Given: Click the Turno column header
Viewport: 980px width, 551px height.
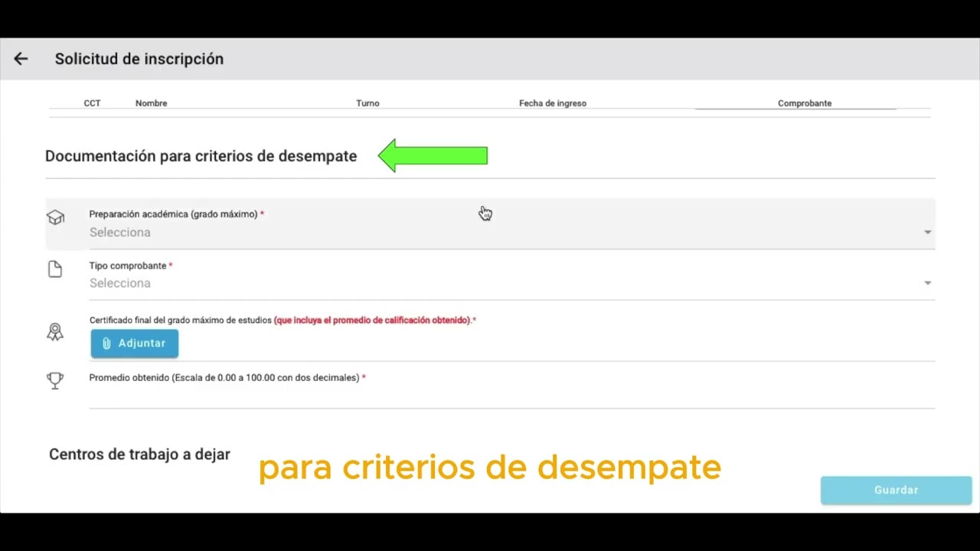Looking at the screenshot, I should coord(367,103).
